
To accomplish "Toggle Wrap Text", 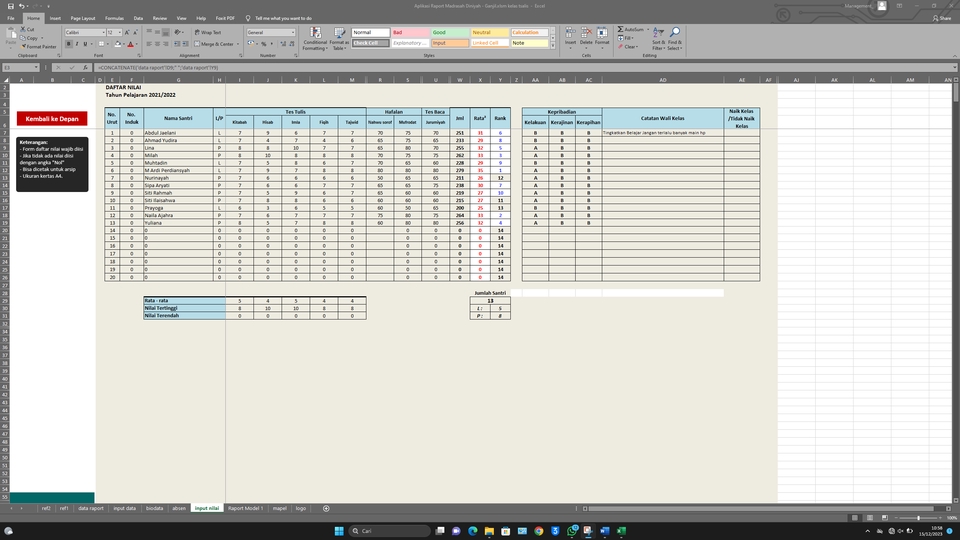I will pos(208,32).
